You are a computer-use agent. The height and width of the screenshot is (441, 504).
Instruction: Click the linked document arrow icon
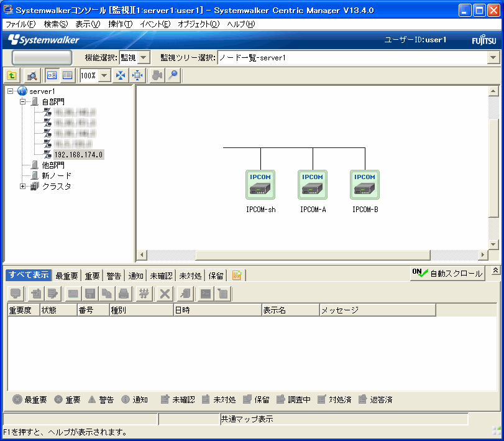point(185,294)
